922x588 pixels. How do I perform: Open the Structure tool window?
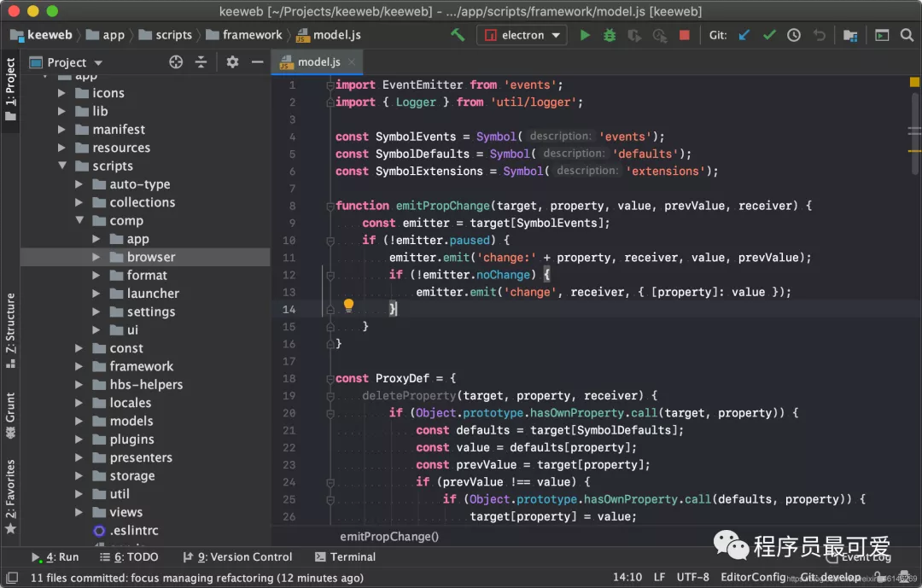10,330
